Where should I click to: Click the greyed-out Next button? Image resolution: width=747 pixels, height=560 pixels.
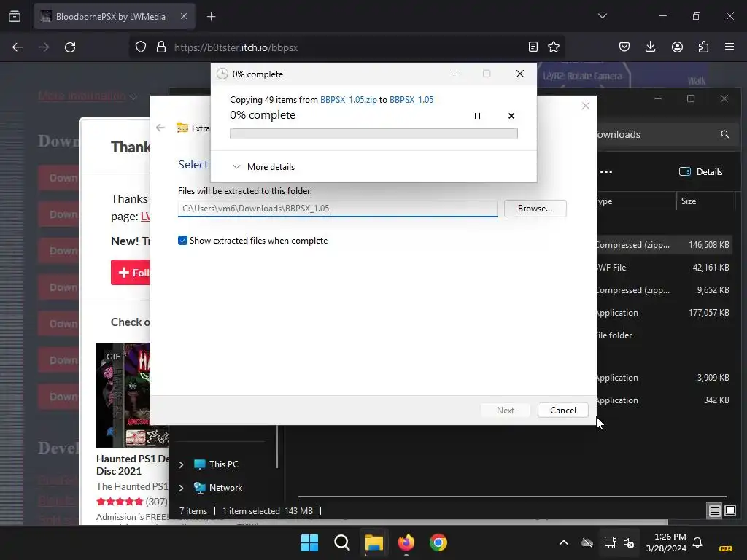pos(505,410)
